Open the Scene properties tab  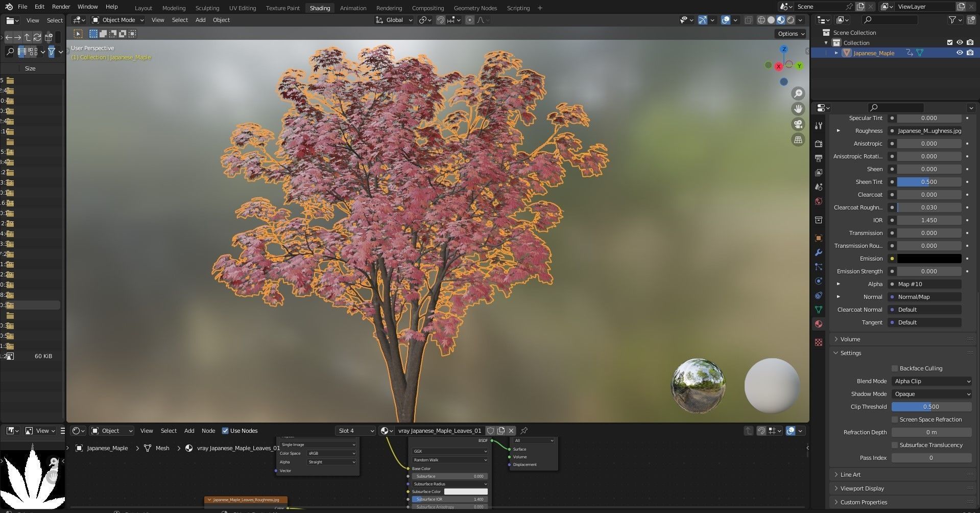click(x=819, y=187)
